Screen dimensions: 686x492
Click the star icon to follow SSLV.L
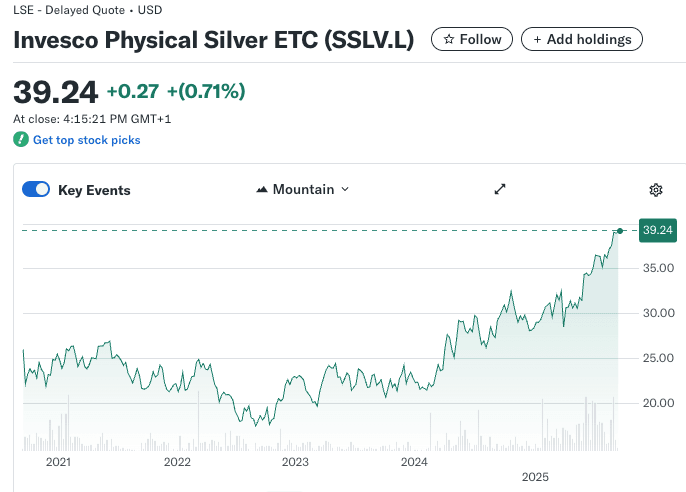449,39
